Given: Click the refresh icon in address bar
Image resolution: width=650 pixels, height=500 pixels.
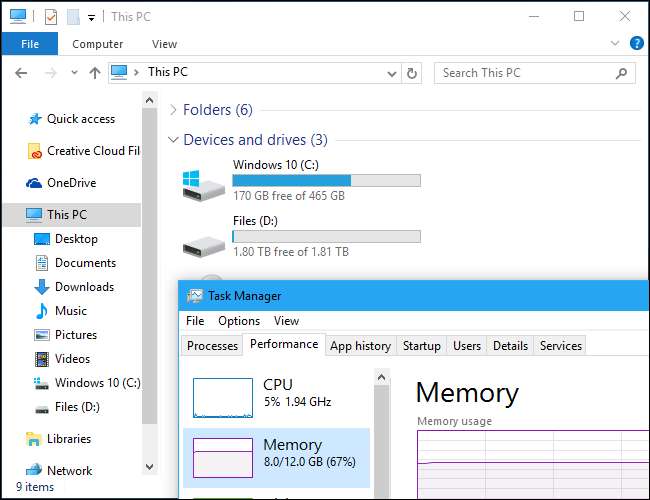Looking at the screenshot, I should click(x=412, y=73).
